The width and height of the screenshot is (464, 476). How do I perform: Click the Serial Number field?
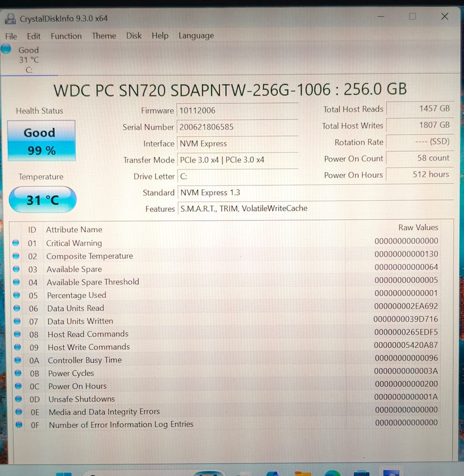coord(237,127)
